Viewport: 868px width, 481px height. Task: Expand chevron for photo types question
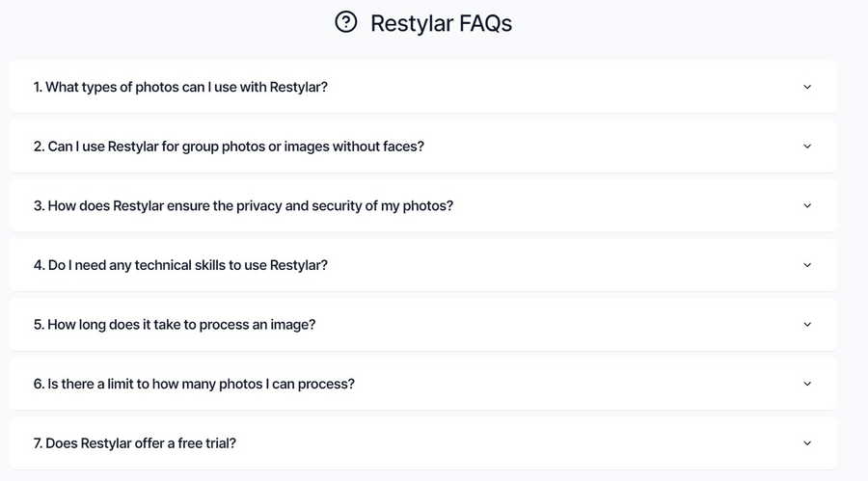point(807,87)
